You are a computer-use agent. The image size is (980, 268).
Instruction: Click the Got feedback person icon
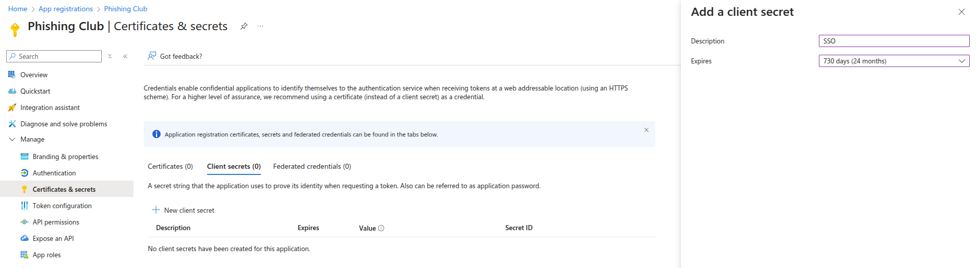pyautogui.click(x=152, y=56)
